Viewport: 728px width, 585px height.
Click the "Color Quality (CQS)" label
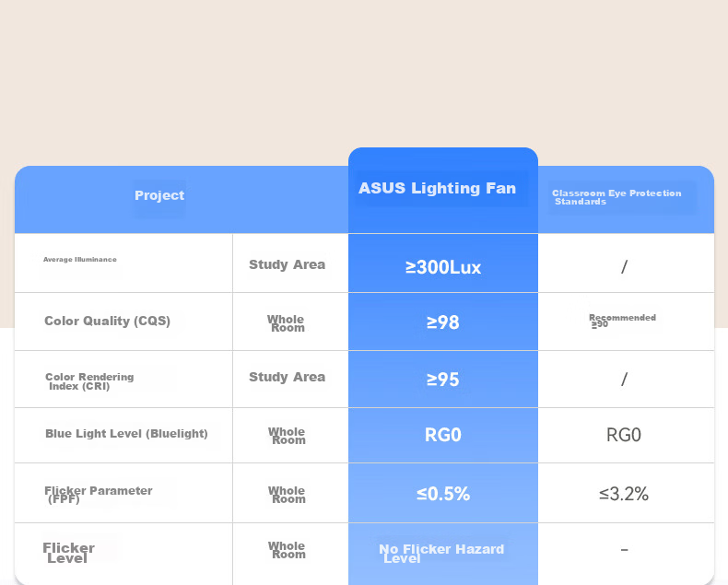pyautogui.click(x=107, y=321)
